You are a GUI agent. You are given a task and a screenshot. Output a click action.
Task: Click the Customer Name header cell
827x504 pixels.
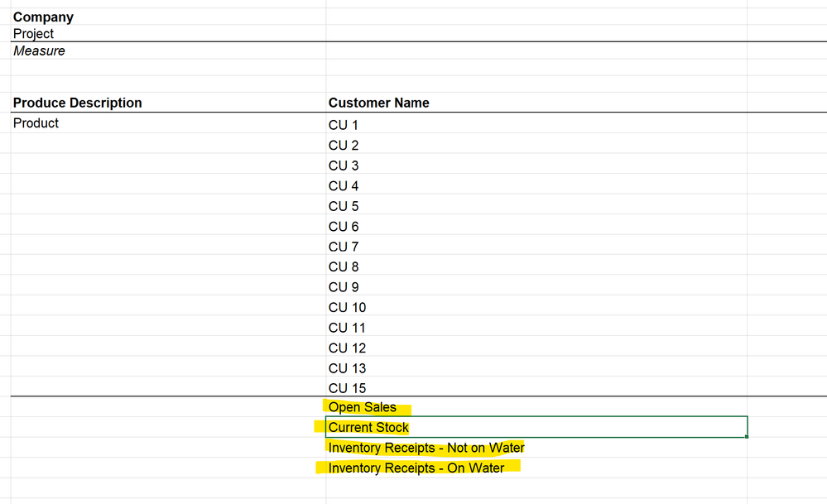[x=536, y=103]
